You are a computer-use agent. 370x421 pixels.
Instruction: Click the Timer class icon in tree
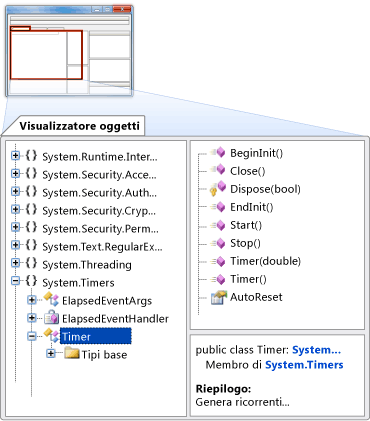pos(52,335)
